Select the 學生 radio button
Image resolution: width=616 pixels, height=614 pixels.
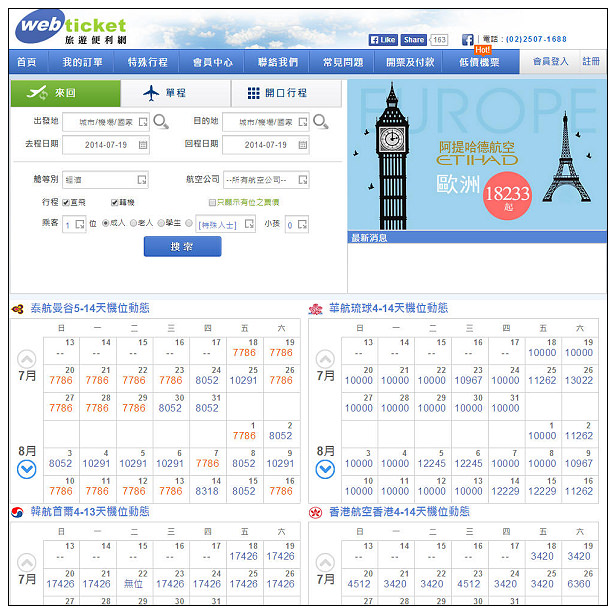[x=161, y=223]
